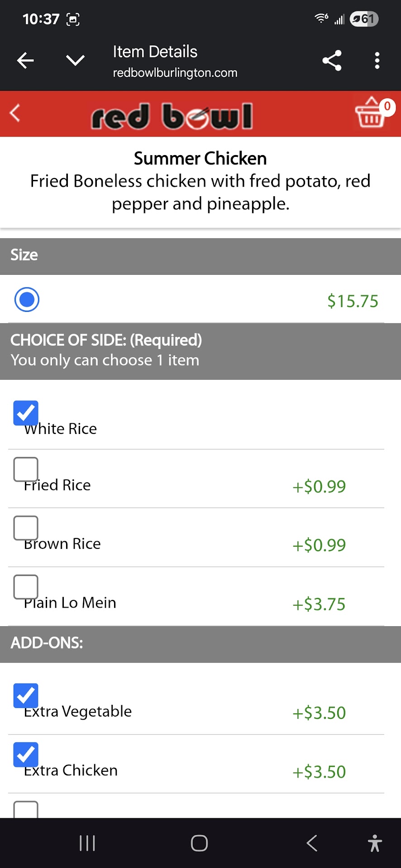401x868 pixels.
Task: Tap the Android home button
Action: 199,843
